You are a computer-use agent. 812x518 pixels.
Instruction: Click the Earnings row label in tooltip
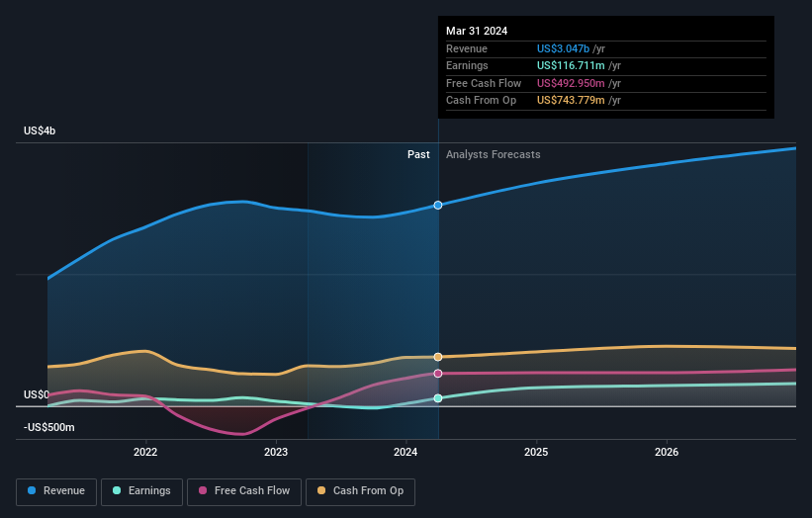click(467, 65)
